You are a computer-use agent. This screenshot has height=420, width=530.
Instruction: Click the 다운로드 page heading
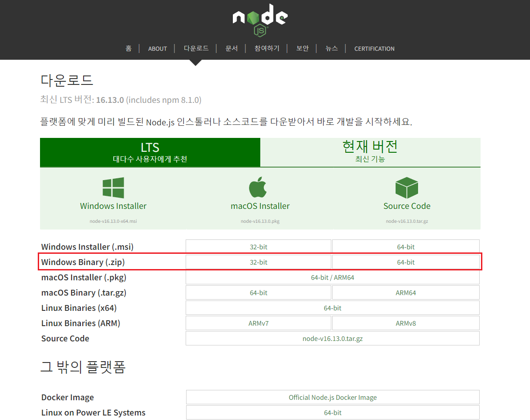coord(67,80)
